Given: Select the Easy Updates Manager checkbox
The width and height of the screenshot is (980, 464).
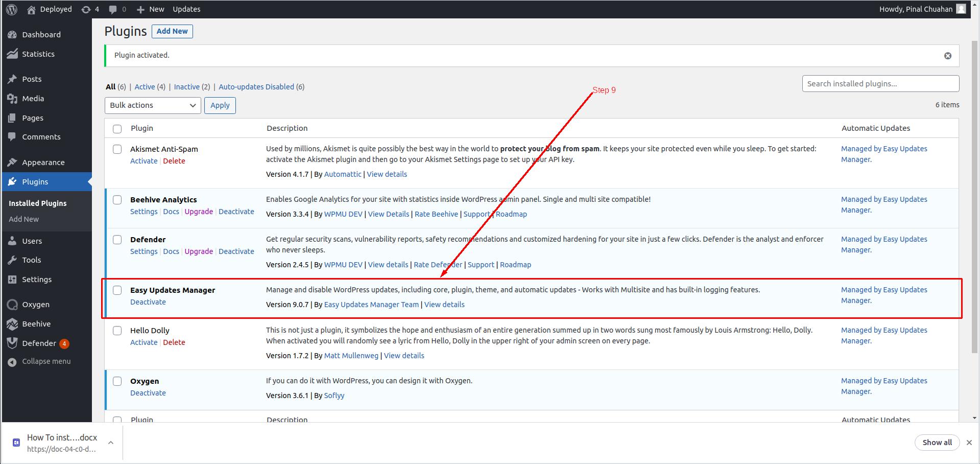Looking at the screenshot, I should (117, 290).
